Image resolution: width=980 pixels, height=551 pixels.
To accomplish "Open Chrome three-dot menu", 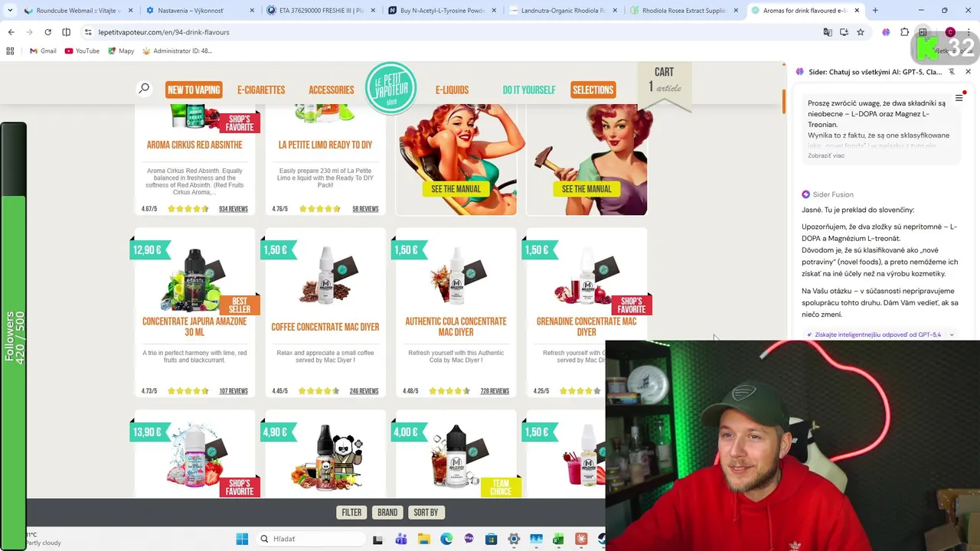I will tap(968, 32).
